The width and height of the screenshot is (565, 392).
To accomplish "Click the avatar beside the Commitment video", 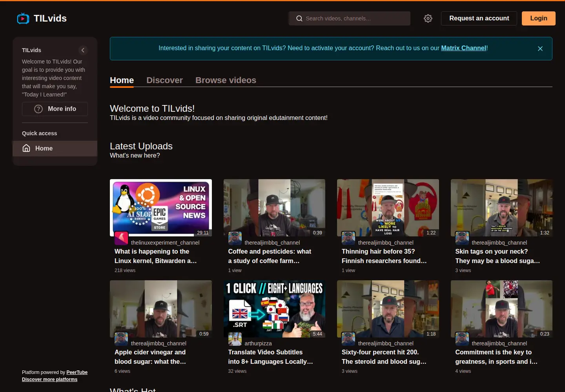I will [462, 339].
